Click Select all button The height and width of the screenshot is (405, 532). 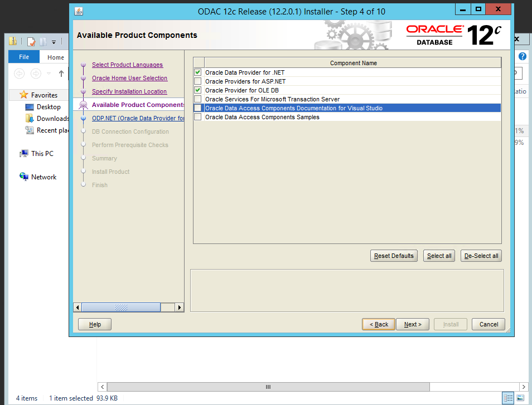coord(439,256)
